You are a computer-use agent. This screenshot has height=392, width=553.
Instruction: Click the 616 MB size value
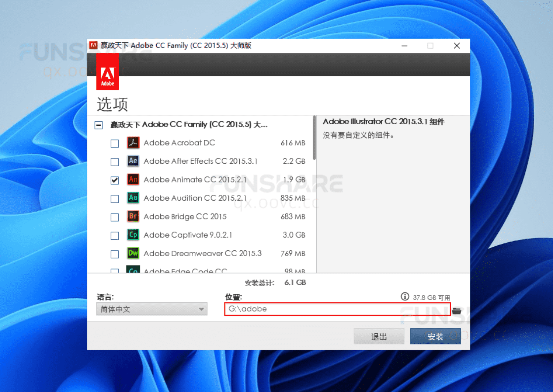293,143
